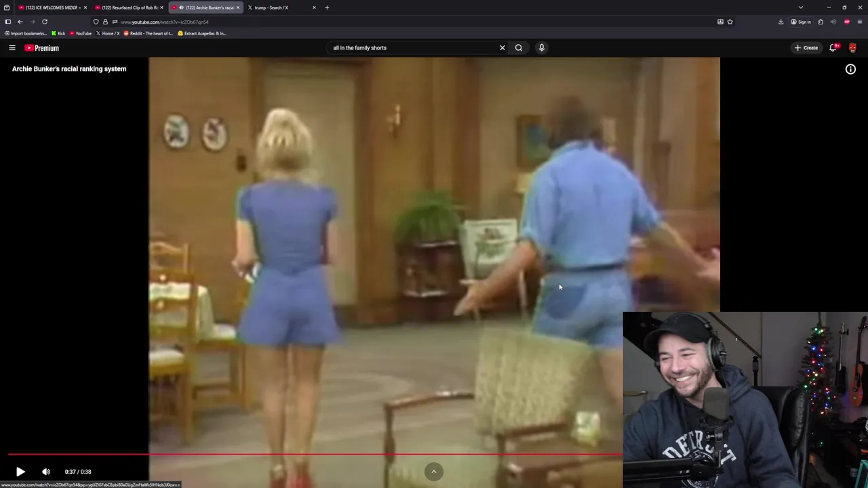The height and width of the screenshot is (488, 868).
Task: Open a new browser tab
Action: click(x=327, y=7)
